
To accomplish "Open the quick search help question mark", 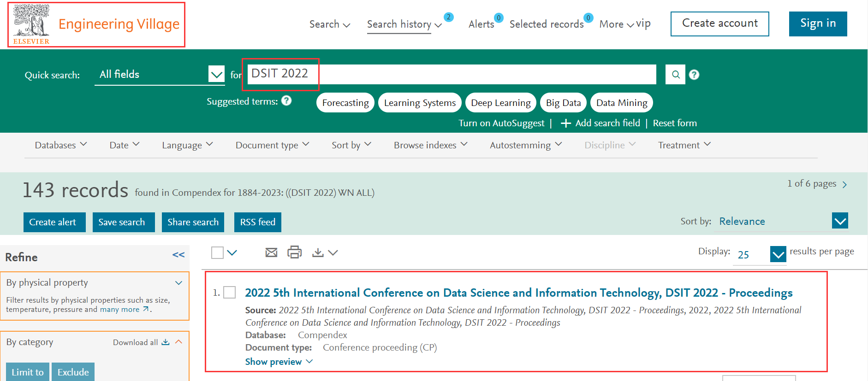I will (x=694, y=75).
